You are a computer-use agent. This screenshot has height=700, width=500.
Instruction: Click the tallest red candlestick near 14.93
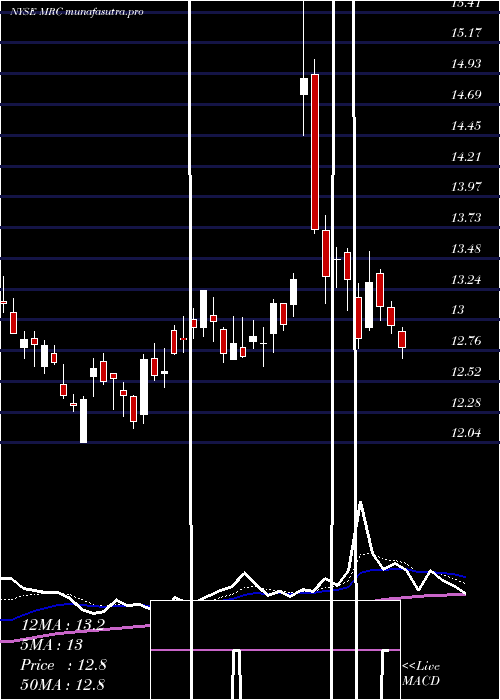[x=315, y=152]
